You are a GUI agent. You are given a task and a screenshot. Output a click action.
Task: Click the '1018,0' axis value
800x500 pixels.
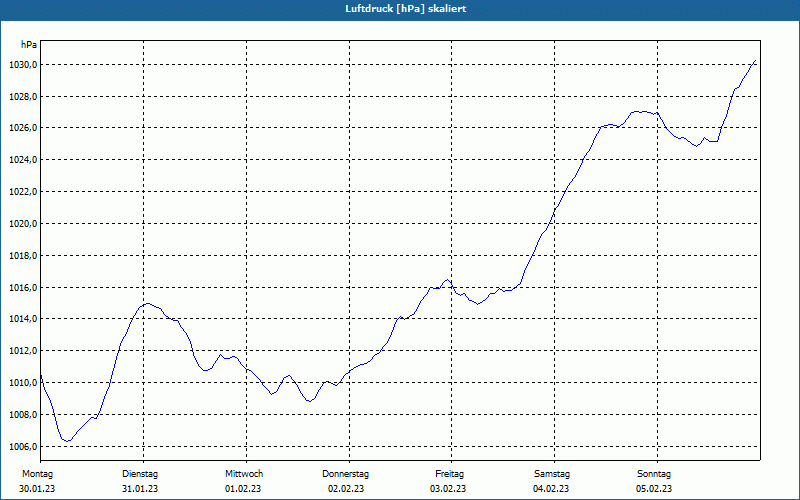coord(22,256)
